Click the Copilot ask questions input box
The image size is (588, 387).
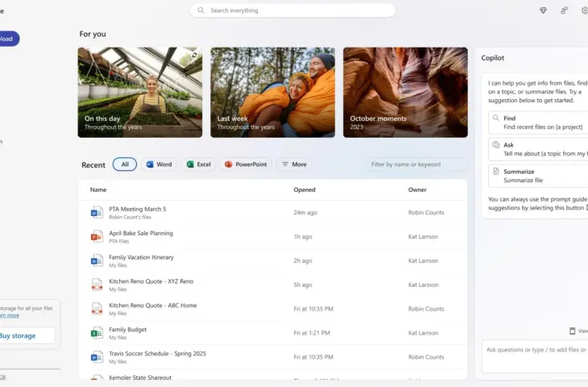point(535,356)
